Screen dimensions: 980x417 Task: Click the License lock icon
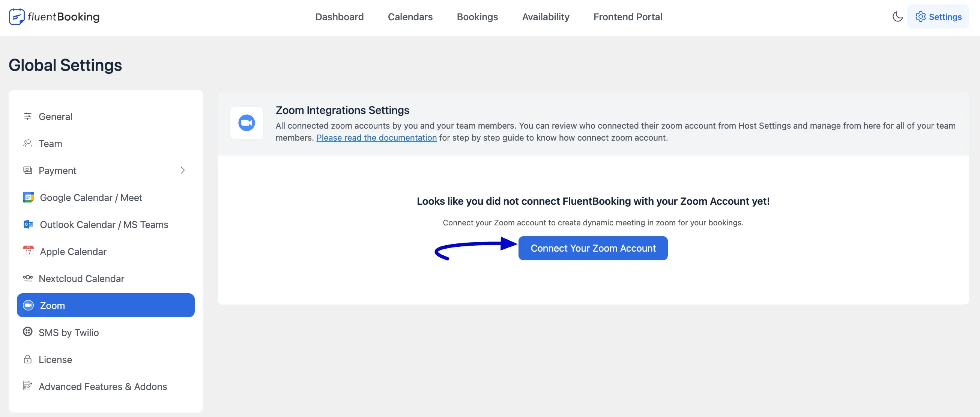(x=27, y=359)
